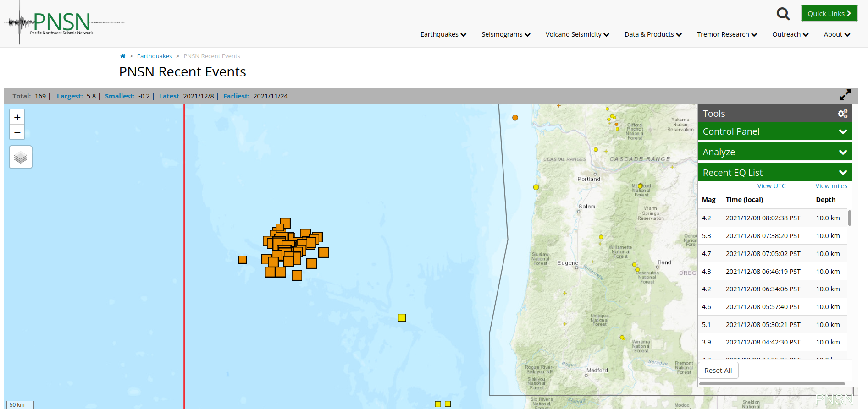868x409 pixels.
Task: Select the orange circle marker near the coast
Action: [515, 118]
